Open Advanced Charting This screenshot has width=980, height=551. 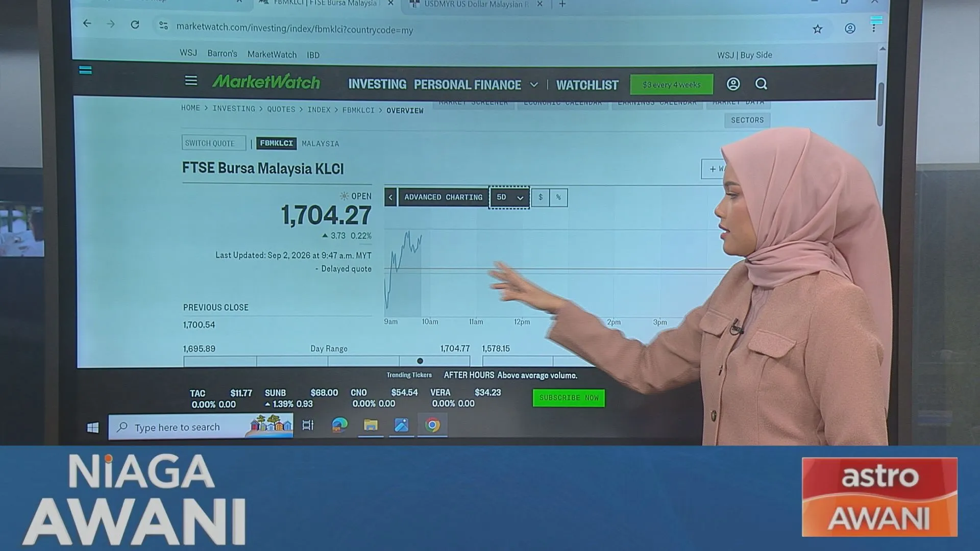(x=443, y=197)
